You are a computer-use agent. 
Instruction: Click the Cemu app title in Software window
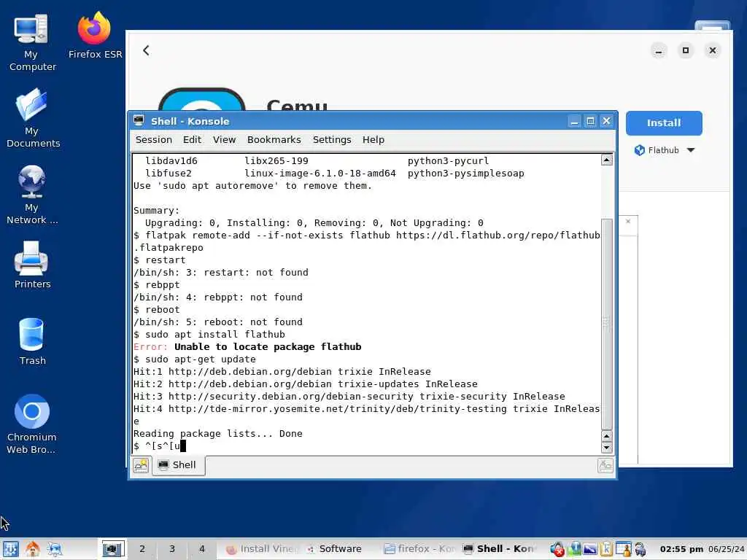tap(298, 105)
